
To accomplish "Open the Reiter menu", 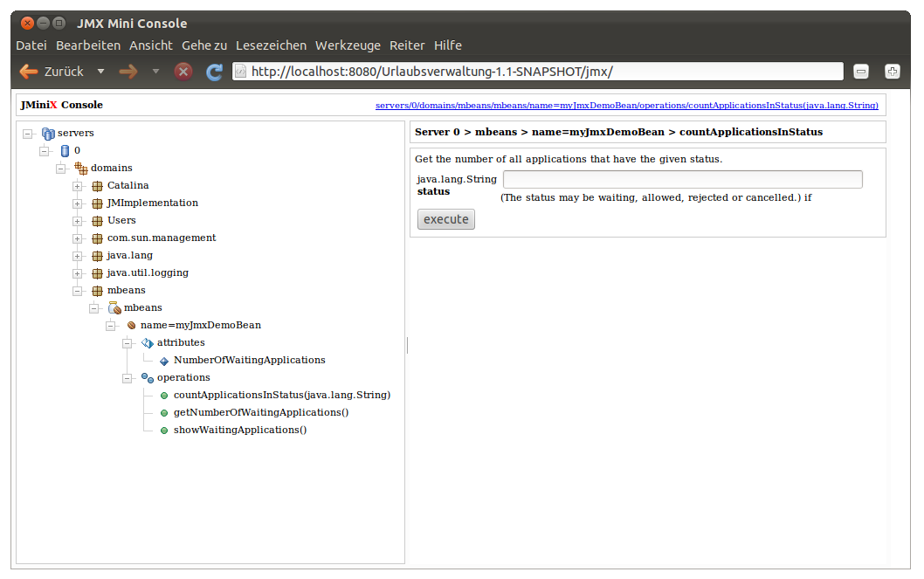I will [407, 45].
